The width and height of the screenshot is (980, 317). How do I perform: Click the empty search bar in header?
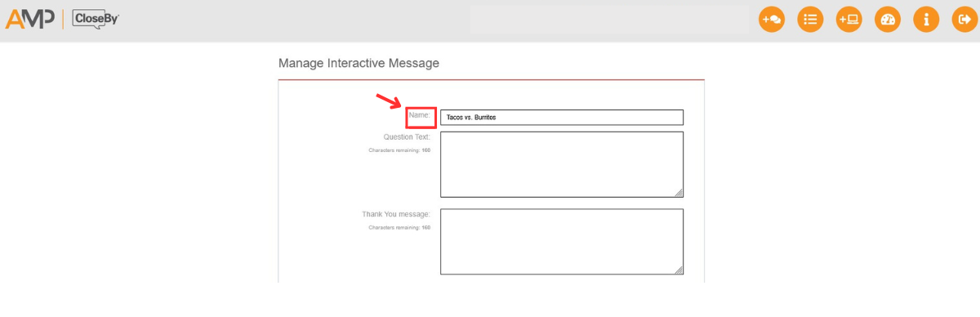click(x=609, y=20)
